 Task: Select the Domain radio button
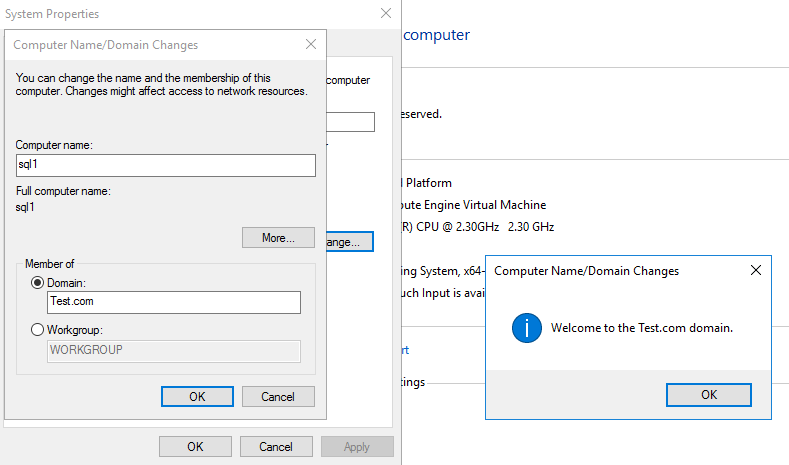pyautogui.click(x=38, y=283)
